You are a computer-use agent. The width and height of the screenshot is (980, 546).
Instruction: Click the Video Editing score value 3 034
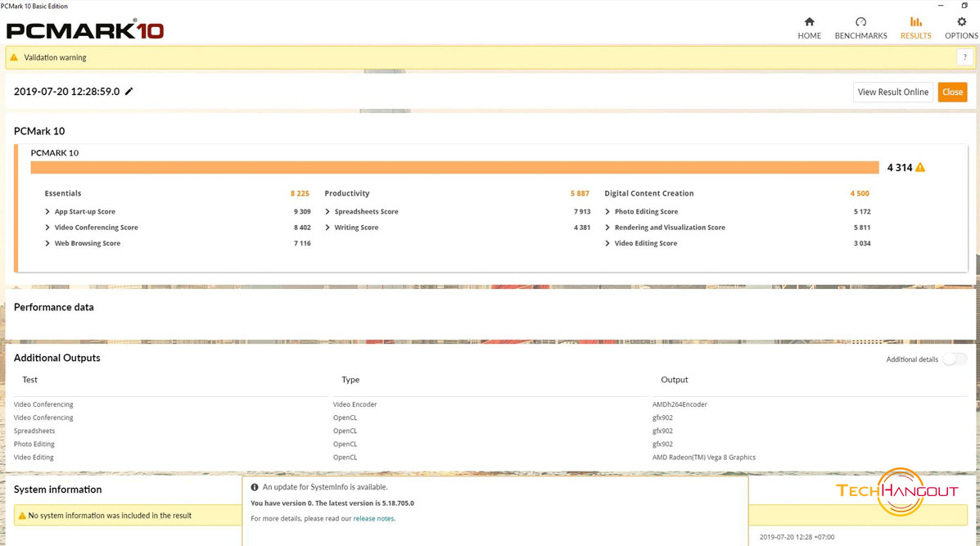tap(862, 244)
